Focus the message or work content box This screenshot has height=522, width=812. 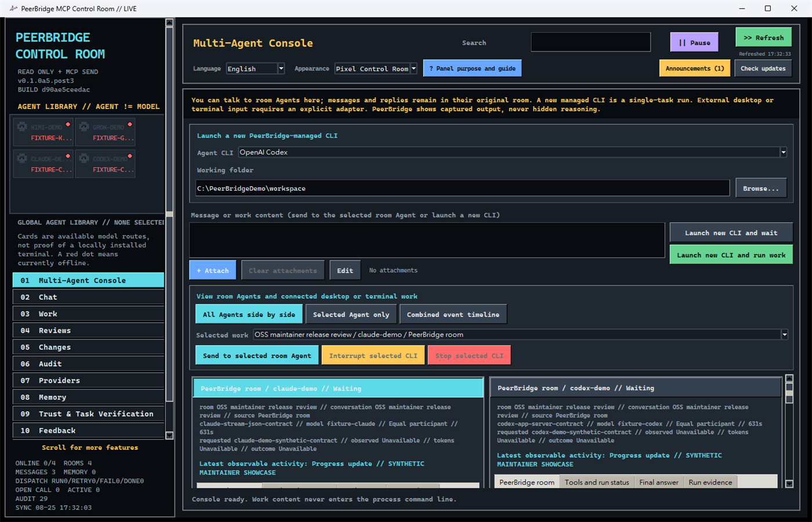(427, 240)
